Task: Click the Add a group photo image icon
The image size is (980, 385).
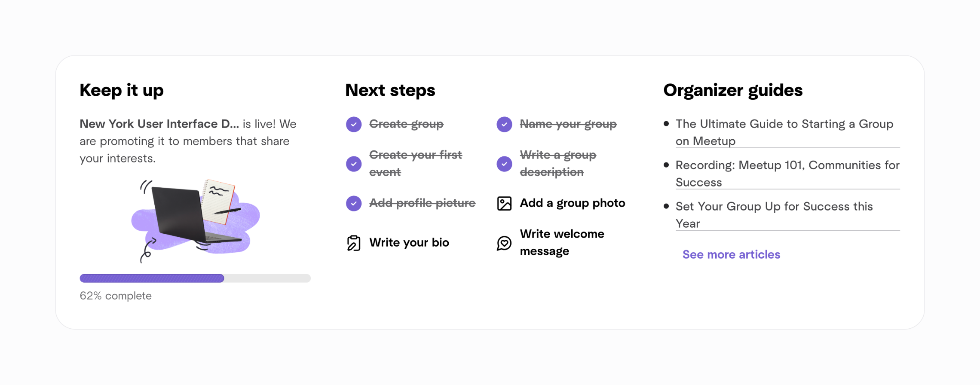Action: 504,203
